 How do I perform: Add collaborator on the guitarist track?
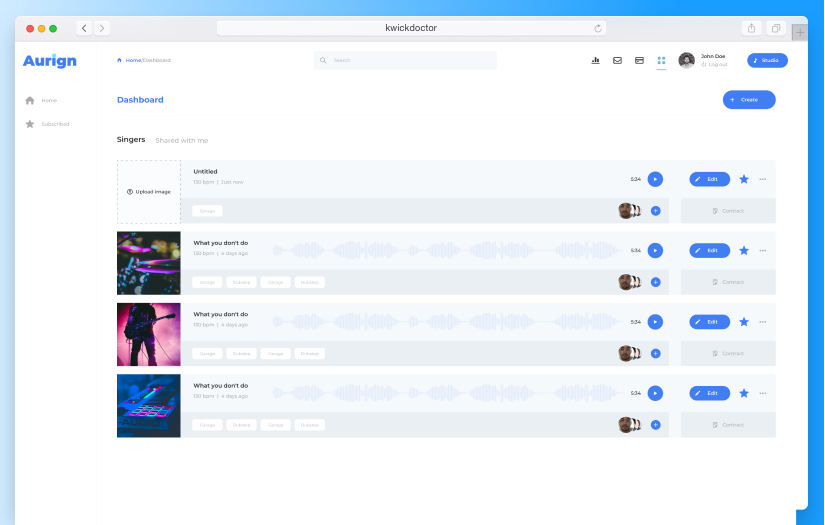(x=656, y=354)
